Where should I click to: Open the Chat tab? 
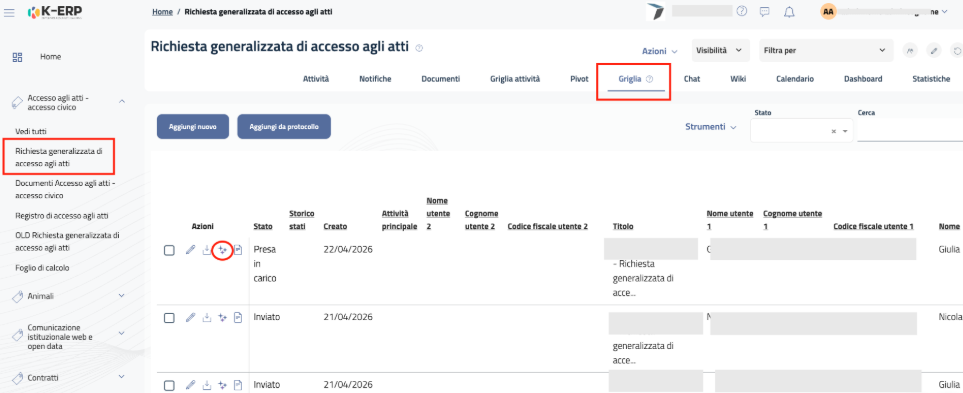[x=692, y=79]
